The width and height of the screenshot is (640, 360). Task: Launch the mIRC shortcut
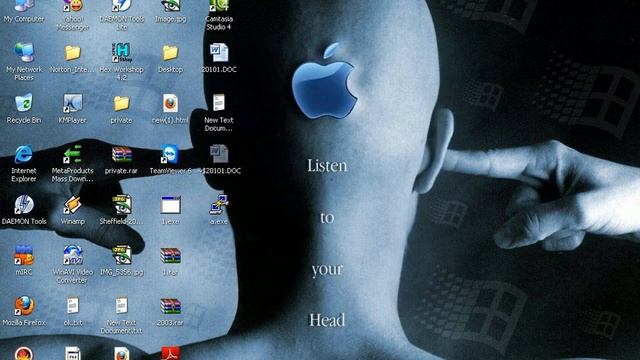coord(24,255)
